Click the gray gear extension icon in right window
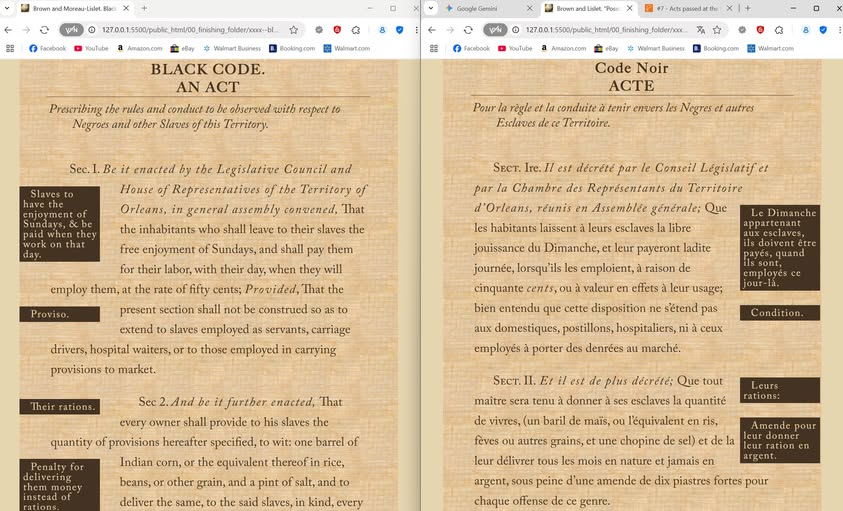 [x=742, y=30]
